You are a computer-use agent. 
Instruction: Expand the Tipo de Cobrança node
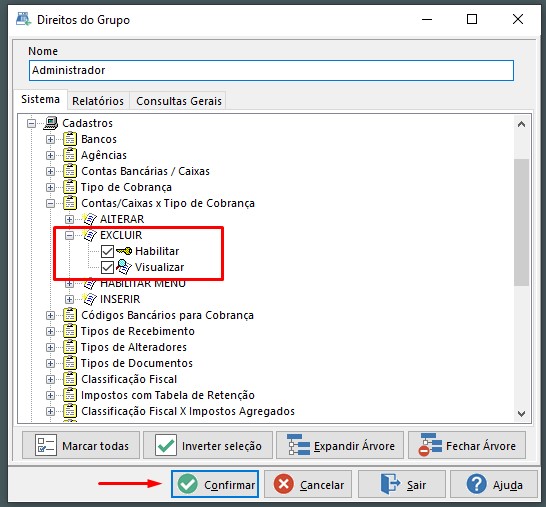50,187
